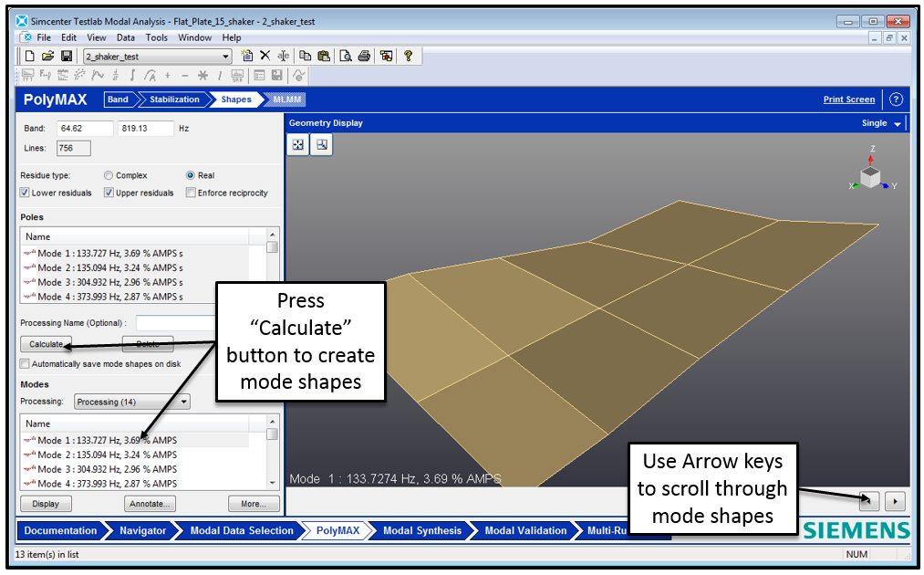Click the yellow question mark help icon
Image resolution: width=924 pixels, height=575 pixels.
click(x=408, y=56)
